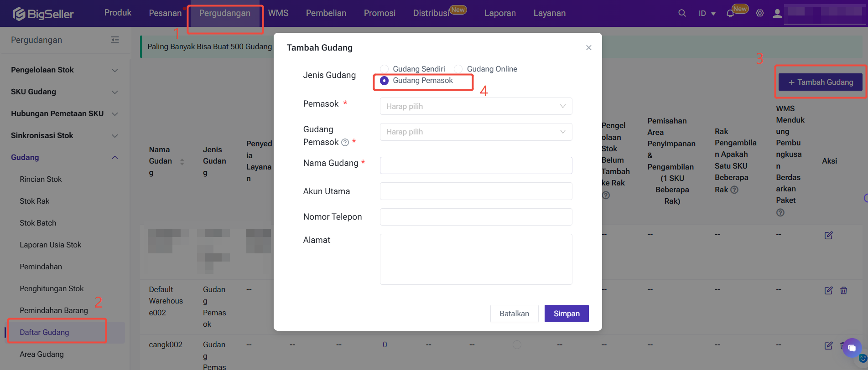Edit the cangk002 warehouse row
Image resolution: width=868 pixels, height=370 pixels.
click(829, 345)
